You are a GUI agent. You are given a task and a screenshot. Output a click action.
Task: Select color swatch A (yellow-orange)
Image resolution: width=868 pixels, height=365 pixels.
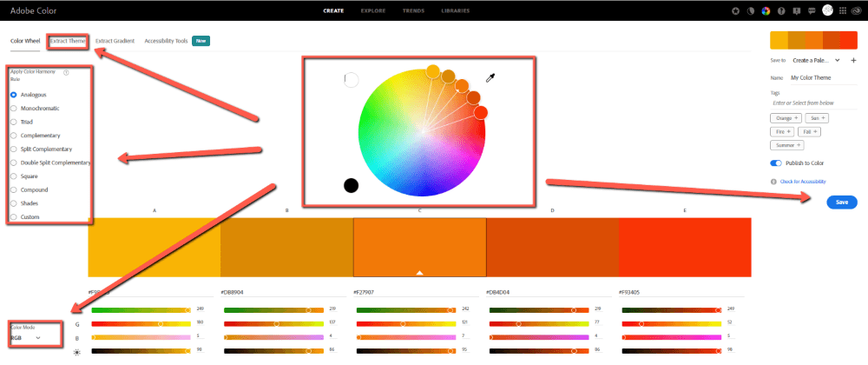click(154, 247)
